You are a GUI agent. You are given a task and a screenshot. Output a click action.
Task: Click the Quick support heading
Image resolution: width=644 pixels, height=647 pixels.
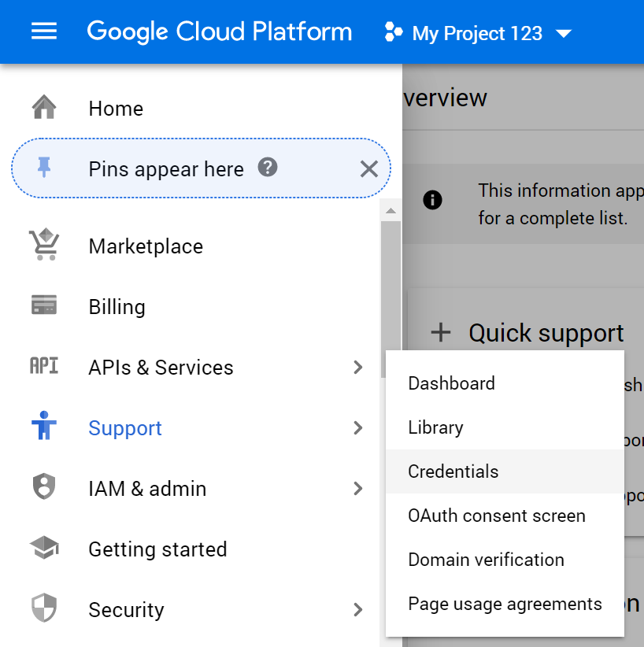point(546,334)
